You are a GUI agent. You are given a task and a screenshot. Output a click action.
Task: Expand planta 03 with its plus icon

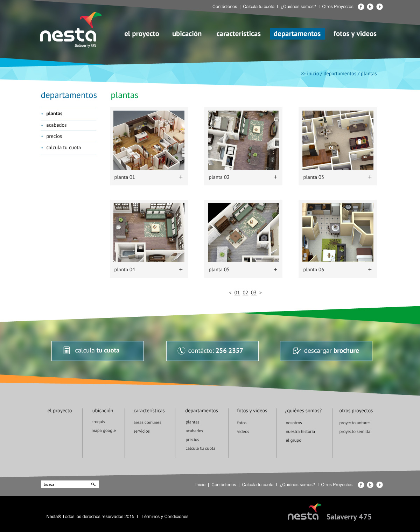(x=370, y=177)
